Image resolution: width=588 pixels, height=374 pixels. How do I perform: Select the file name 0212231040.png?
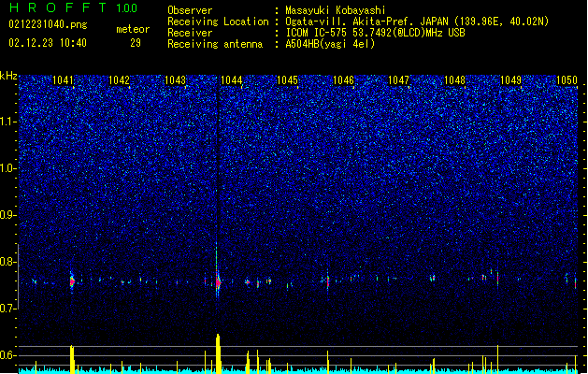click(x=48, y=24)
